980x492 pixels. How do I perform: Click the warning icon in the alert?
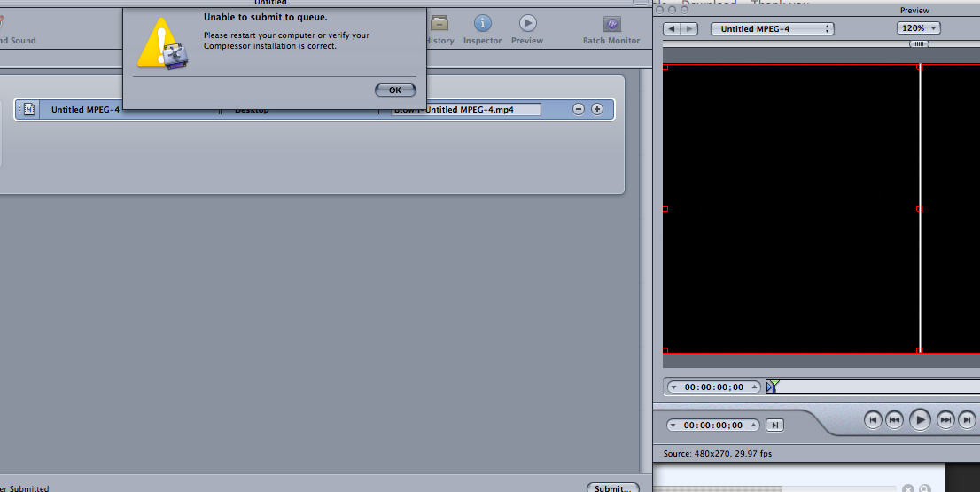(x=161, y=43)
